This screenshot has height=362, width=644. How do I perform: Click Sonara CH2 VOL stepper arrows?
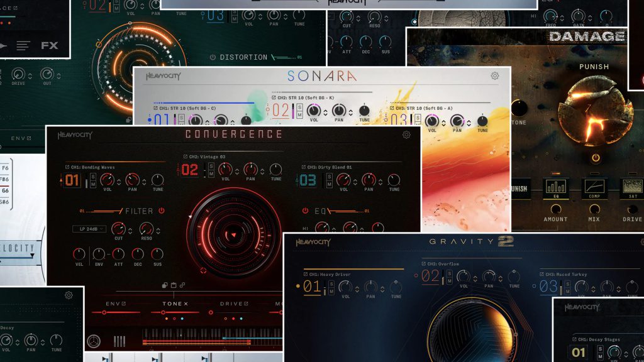pyautogui.click(x=325, y=112)
